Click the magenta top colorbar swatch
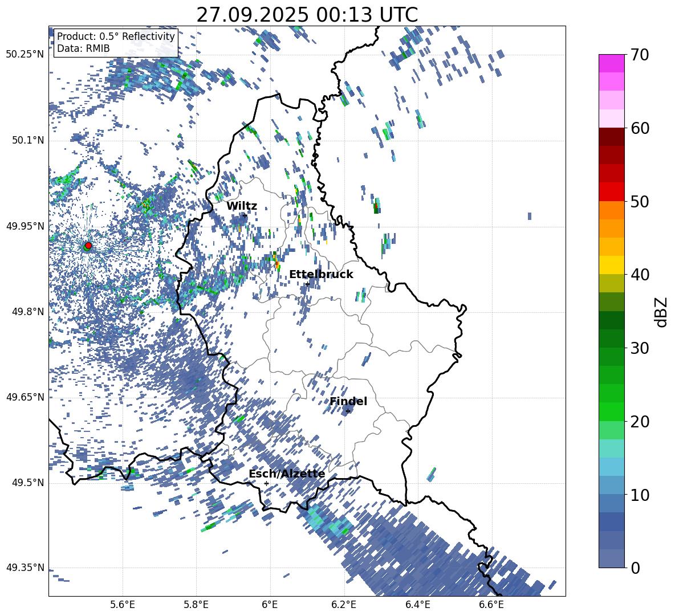Viewport: 675px width, 616px height. 611,63
